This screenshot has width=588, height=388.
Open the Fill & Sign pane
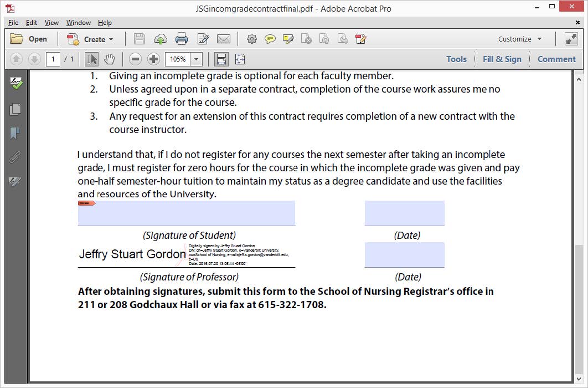pos(502,59)
